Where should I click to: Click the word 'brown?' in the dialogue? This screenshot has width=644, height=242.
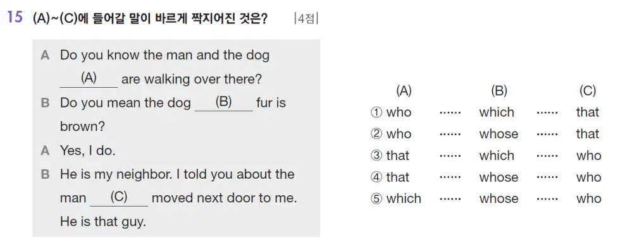tap(82, 127)
